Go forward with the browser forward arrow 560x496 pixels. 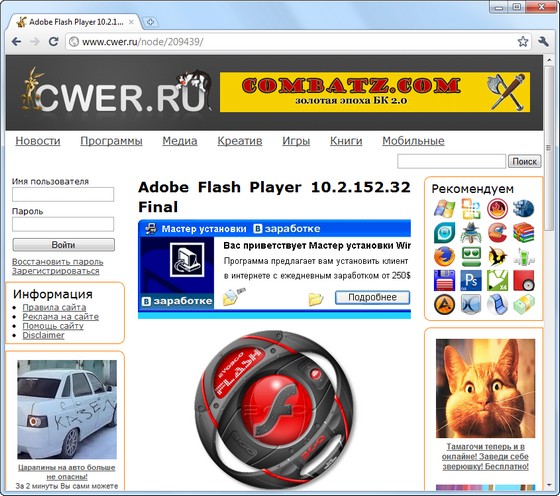(x=35, y=42)
